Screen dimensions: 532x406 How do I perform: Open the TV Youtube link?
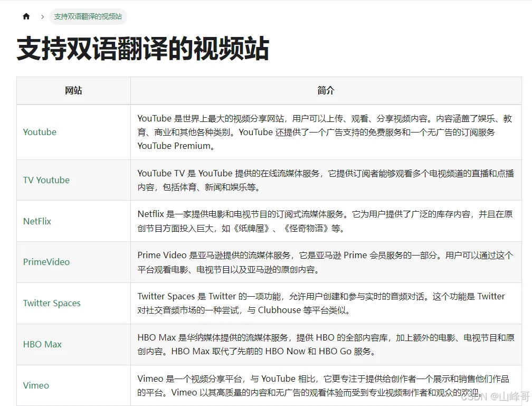pyautogui.click(x=46, y=180)
